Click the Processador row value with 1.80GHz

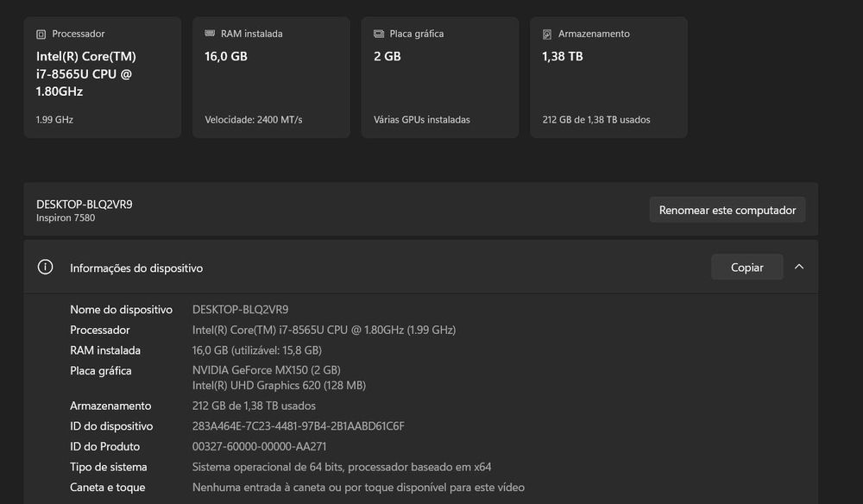(324, 331)
